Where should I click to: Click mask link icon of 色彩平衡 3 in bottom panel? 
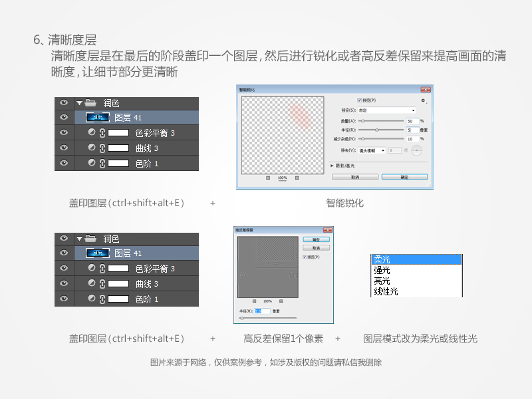pyautogui.click(x=102, y=269)
